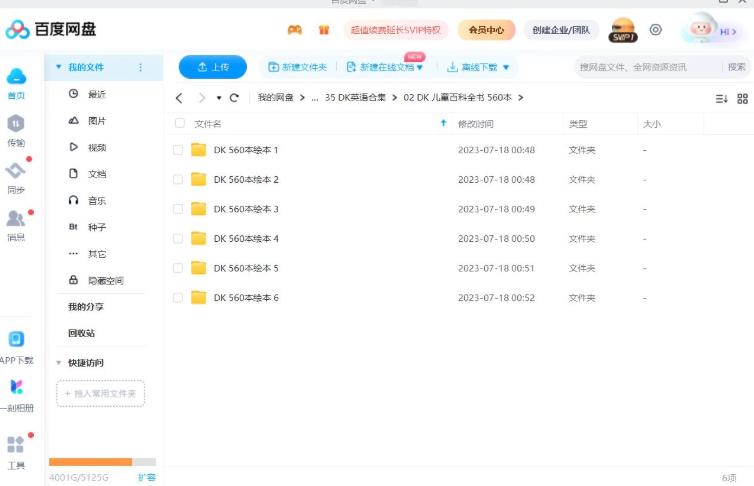This screenshot has width=754, height=486.
Task: Click the SVIP renewal promotion banner
Action: point(395,30)
